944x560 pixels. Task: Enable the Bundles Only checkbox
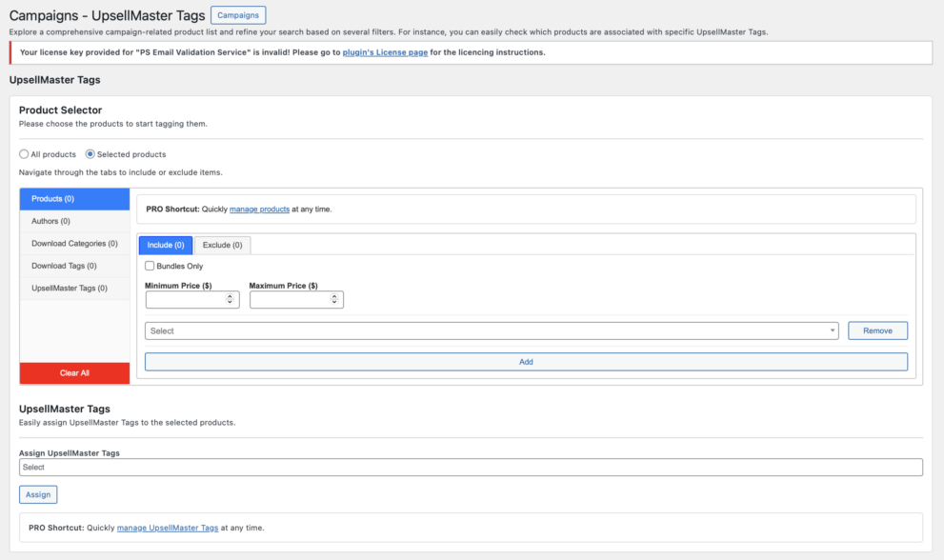tap(149, 265)
